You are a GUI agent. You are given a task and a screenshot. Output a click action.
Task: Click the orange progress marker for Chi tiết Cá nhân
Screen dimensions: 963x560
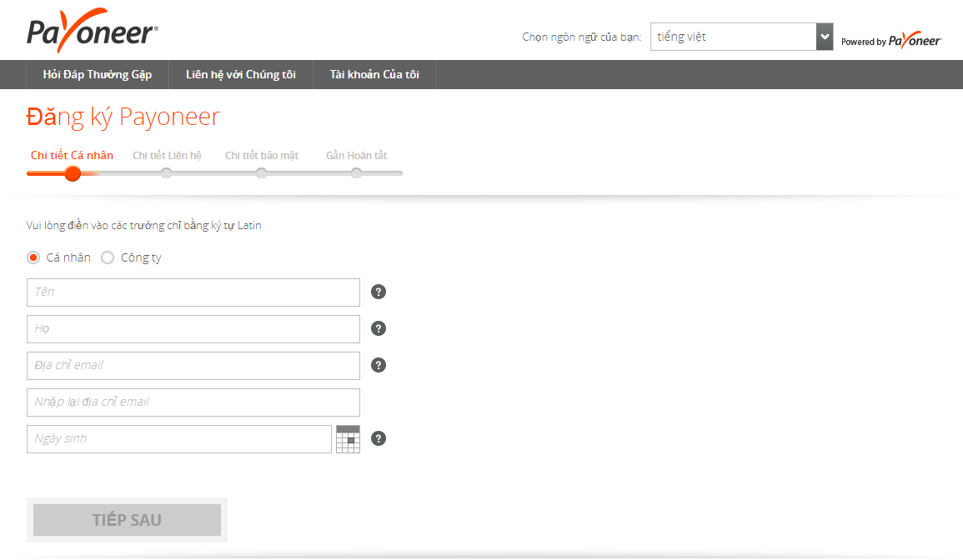tap(73, 174)
